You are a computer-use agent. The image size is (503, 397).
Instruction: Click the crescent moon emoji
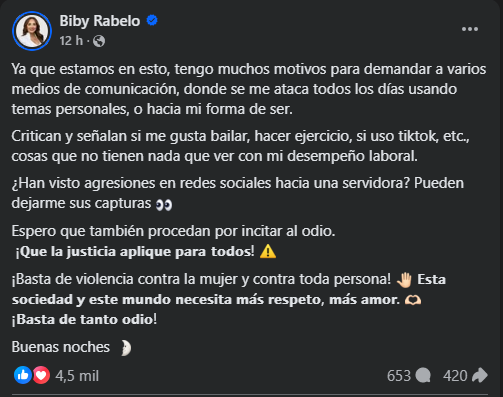point(126,348)
